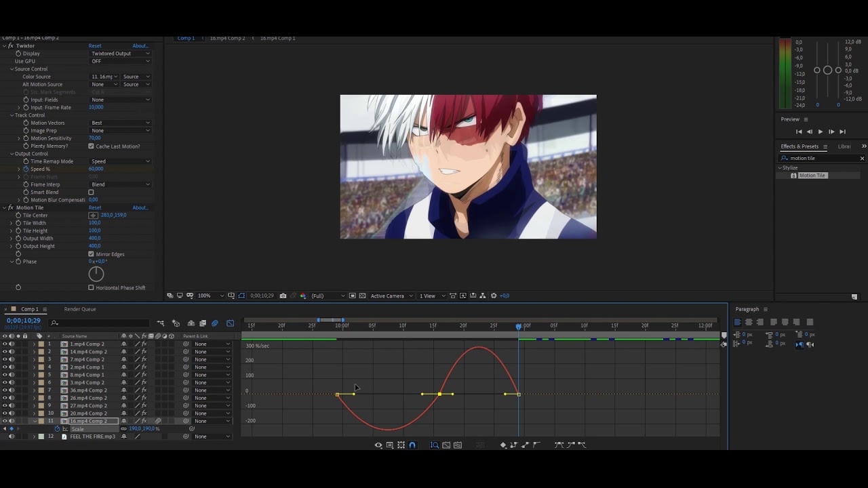Click Reset link for Twixtor effect
This screenshot has height=488, width=868.
95,46
